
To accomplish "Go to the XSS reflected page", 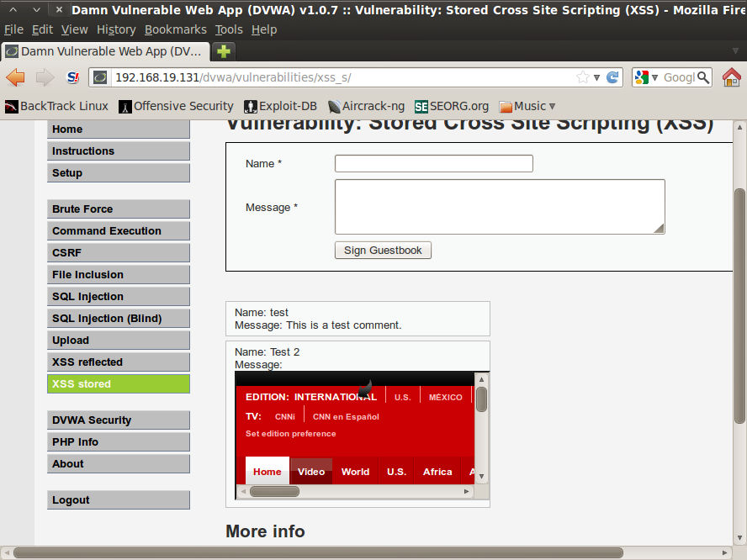I will [119, 362].
